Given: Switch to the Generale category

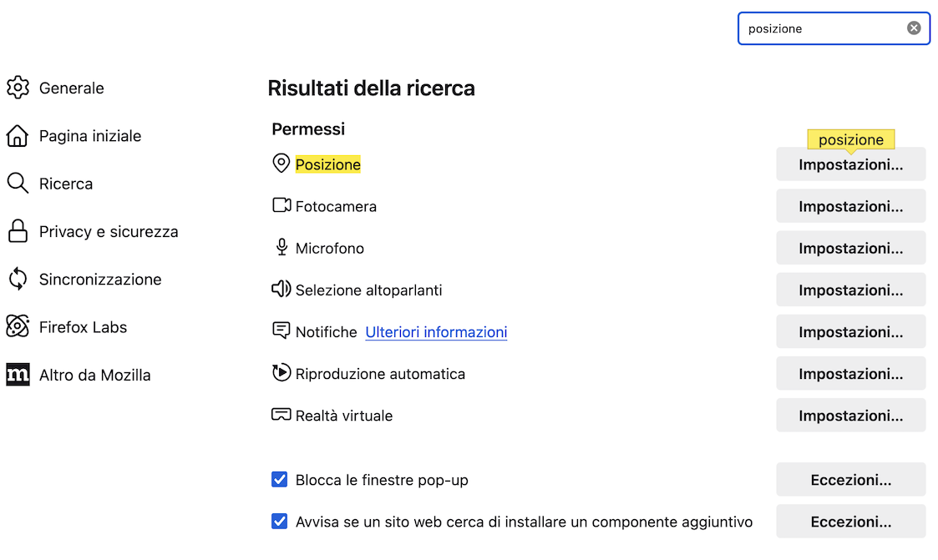Looking at the screenshot, I should [72, 88].
